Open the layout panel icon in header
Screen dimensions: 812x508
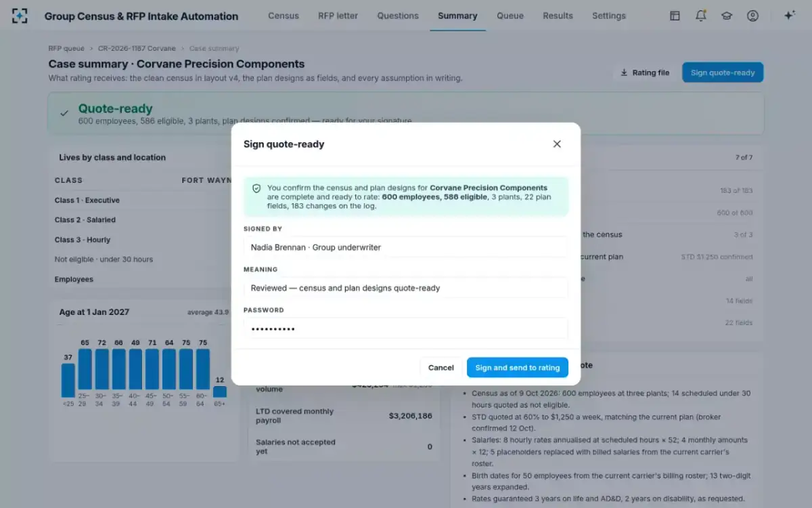675,16
